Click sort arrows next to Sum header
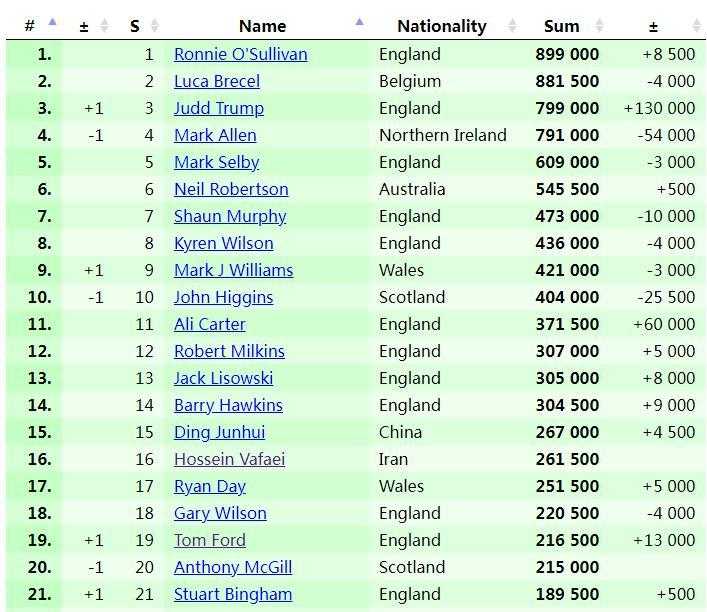707x612 pixels. (x=600, y=27)
